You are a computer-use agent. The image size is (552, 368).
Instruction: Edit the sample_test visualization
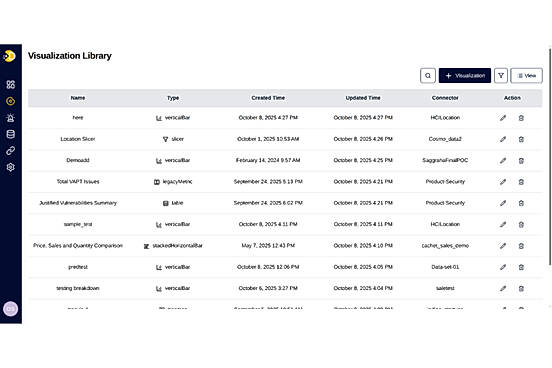click(x=503, y=224)
